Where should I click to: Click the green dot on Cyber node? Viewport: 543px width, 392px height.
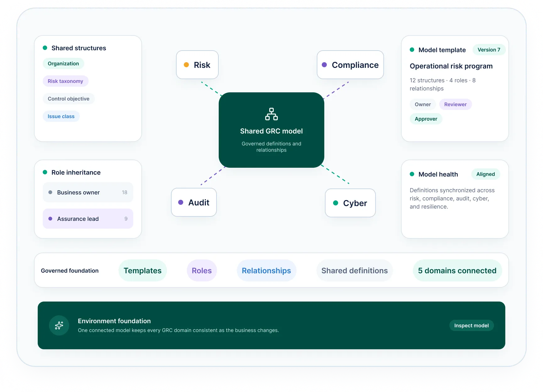[336, 203]
